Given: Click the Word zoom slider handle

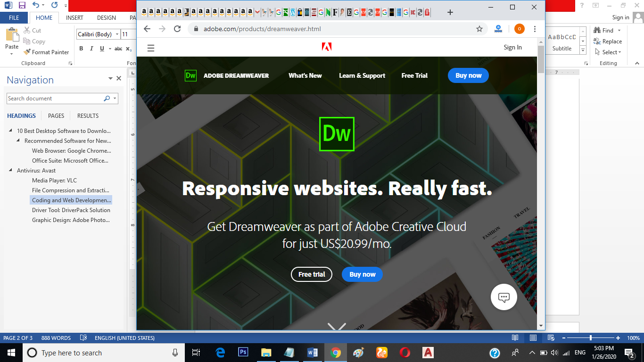Looking at the screenshot, I should 591,338.
